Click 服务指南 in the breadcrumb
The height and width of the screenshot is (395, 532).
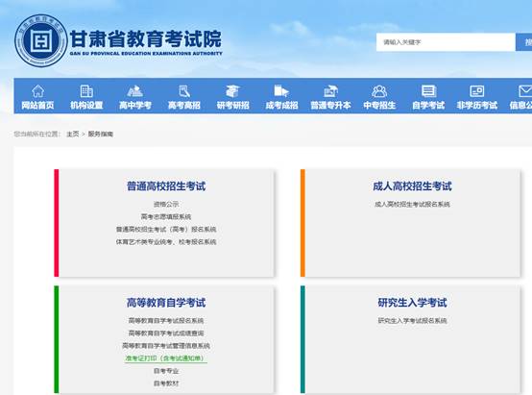coord(101,134)
